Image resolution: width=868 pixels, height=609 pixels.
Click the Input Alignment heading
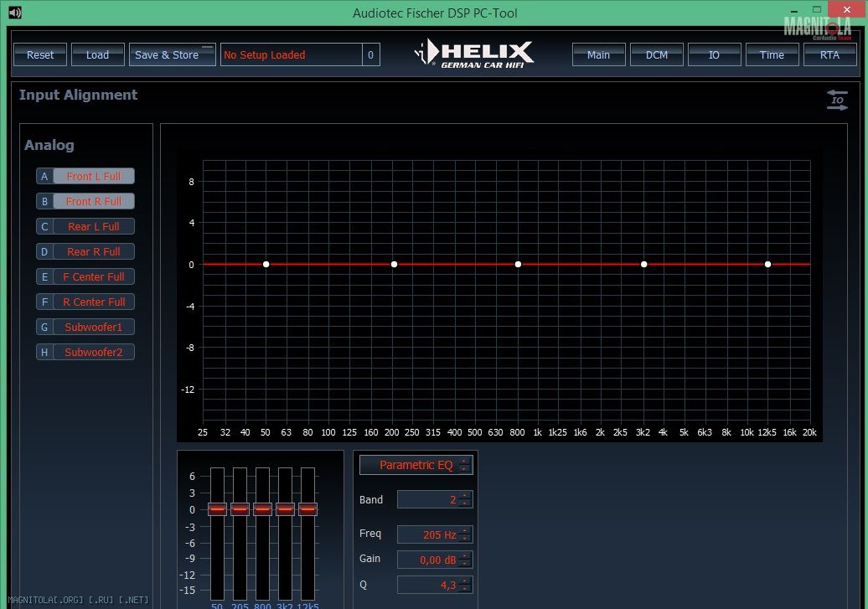coord(78,95)
